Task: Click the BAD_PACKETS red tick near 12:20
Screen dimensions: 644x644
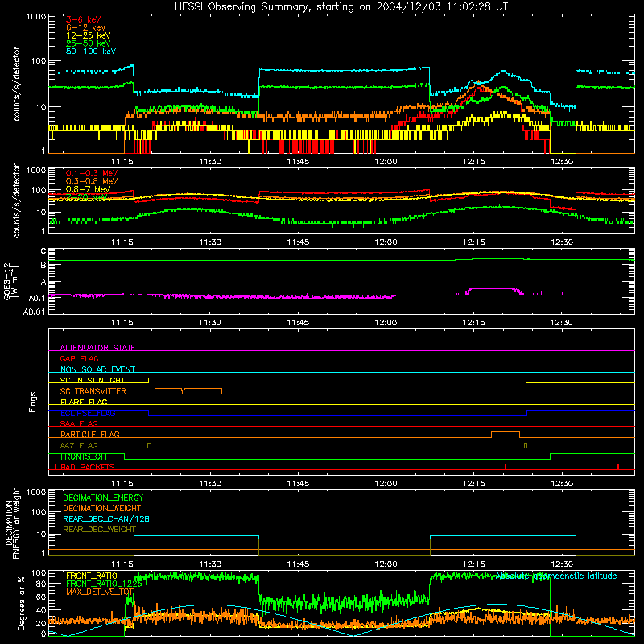Action: click(506, 467)
